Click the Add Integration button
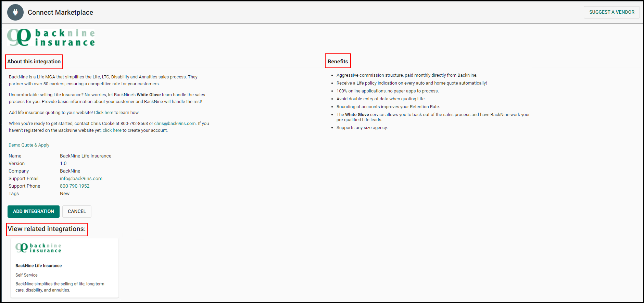The height and width of the screenshot is (303, 644). tap(34, 212)
